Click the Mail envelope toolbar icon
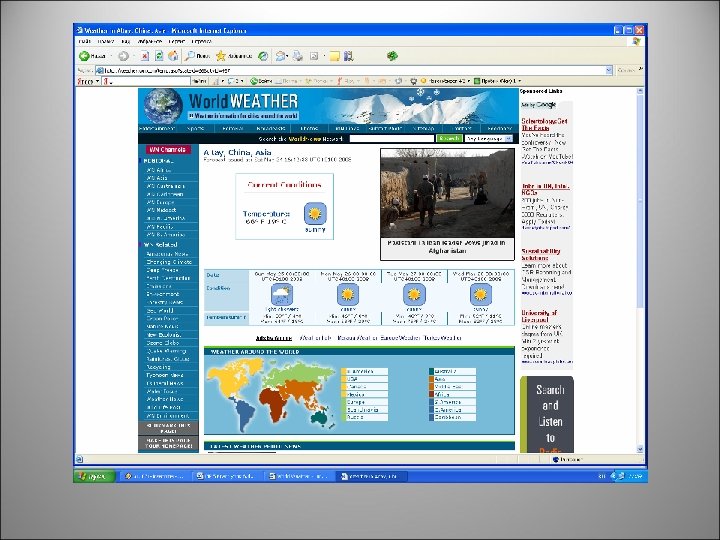Image resolution: width=720 pixels, height=540 pixels. pos(280,56)
